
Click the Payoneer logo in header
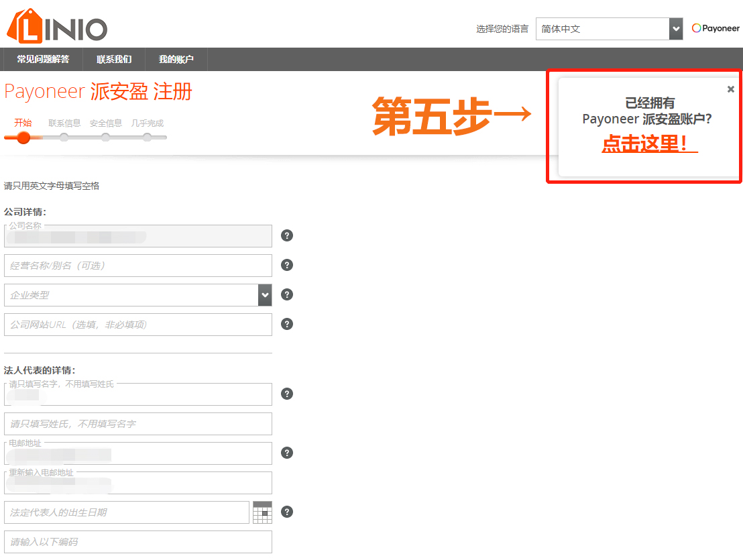716,28
